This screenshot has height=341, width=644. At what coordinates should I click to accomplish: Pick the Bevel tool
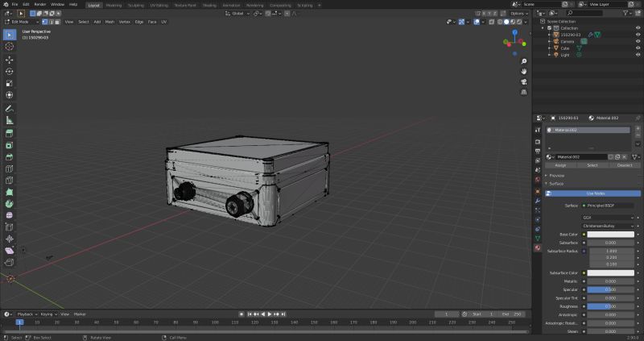pyautogui.click(x=9, y=157)
